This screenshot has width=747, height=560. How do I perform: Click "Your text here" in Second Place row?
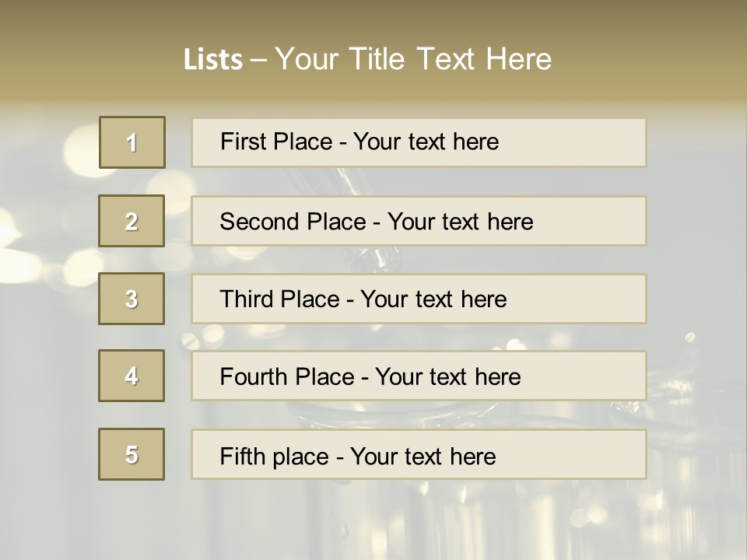pyautogui.click(x=460, y=222)
